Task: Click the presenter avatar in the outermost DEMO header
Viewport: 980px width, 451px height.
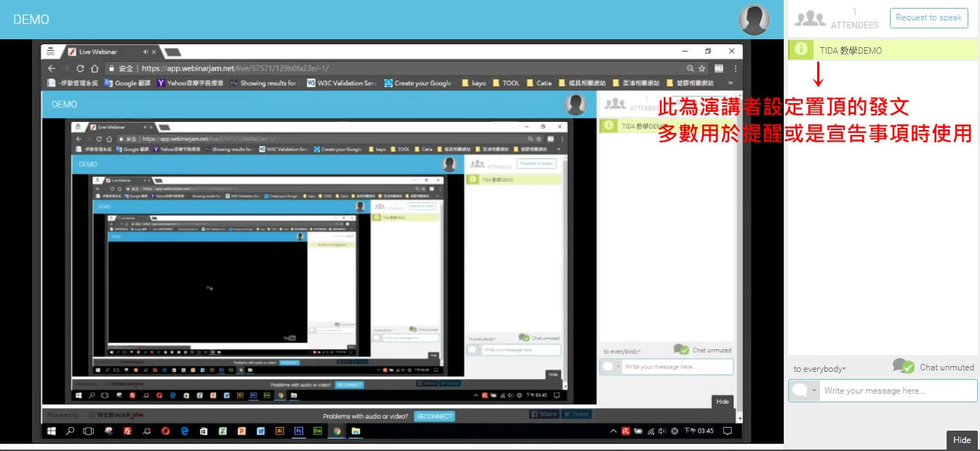Action: 754,20
